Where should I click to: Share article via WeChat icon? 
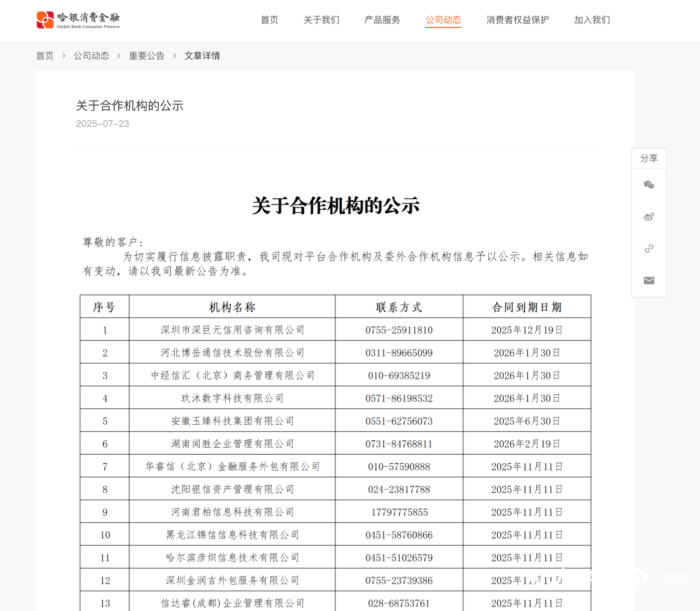pyautogui.click(x=649, y=185)
